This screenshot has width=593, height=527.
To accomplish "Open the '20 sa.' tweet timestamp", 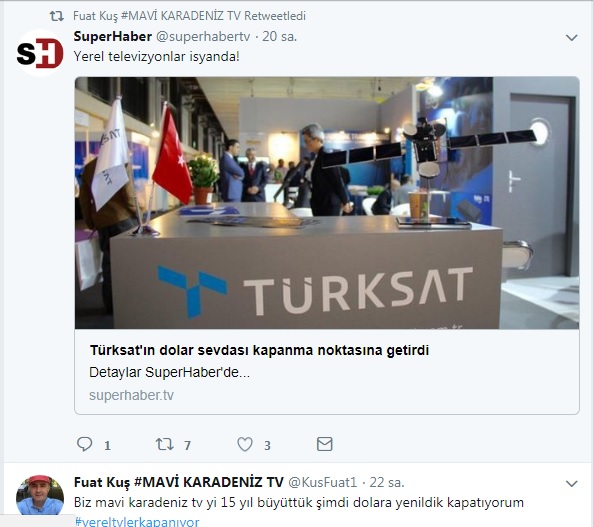I will 279,36.
